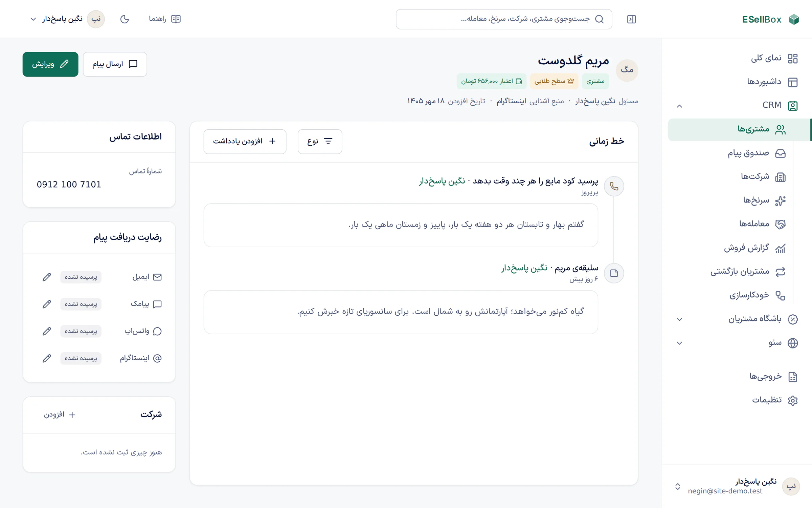Screen dimensions: 812x508
Task: Edit ایمیل consent pencil icon
Action: coord(47,277)
